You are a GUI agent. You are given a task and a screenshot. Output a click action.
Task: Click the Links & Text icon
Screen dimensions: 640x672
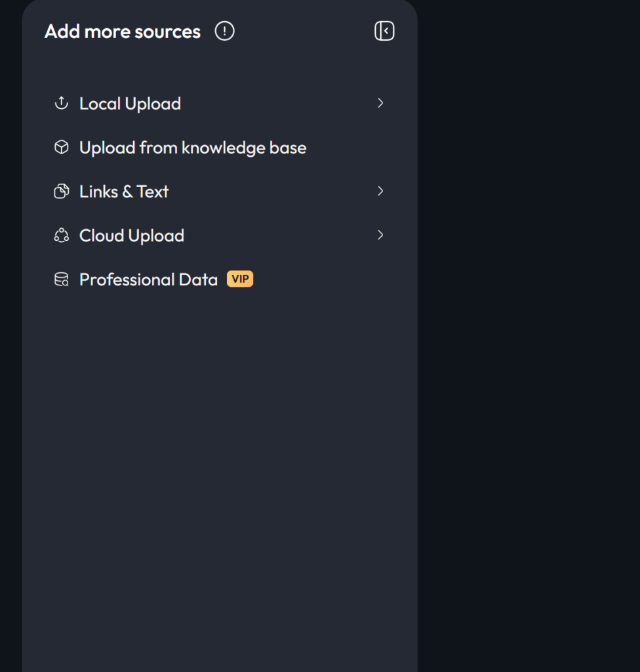coord(61,191)
